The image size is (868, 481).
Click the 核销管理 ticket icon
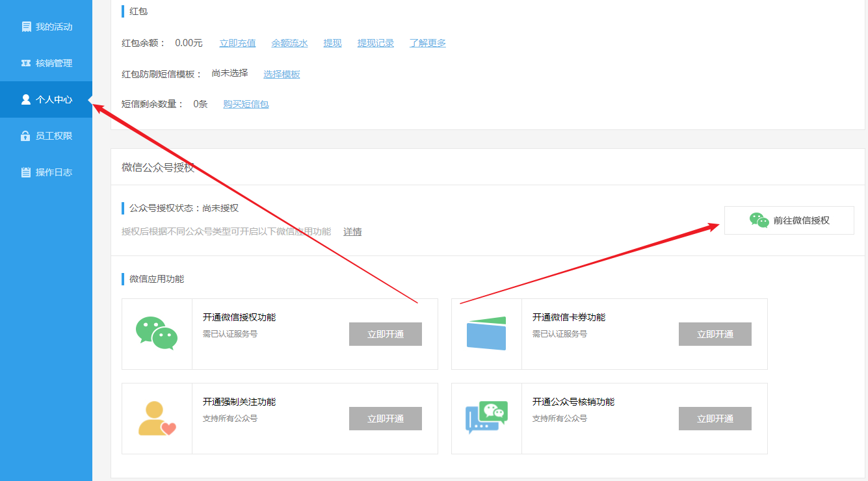pos(26,63)
